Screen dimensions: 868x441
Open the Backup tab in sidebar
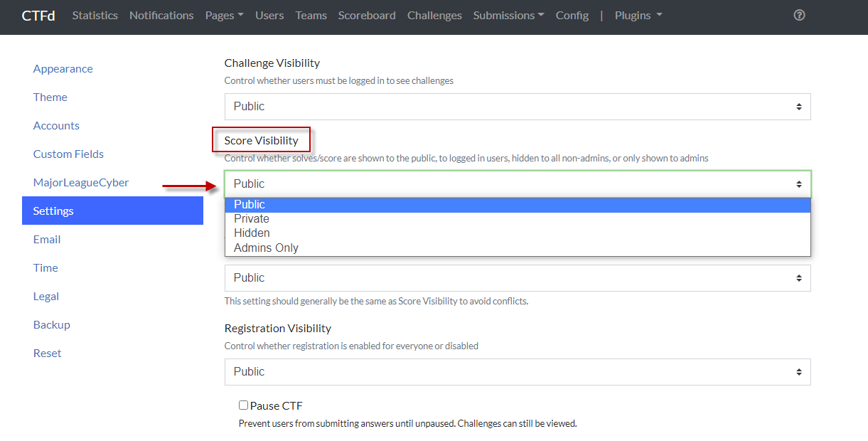52,325
